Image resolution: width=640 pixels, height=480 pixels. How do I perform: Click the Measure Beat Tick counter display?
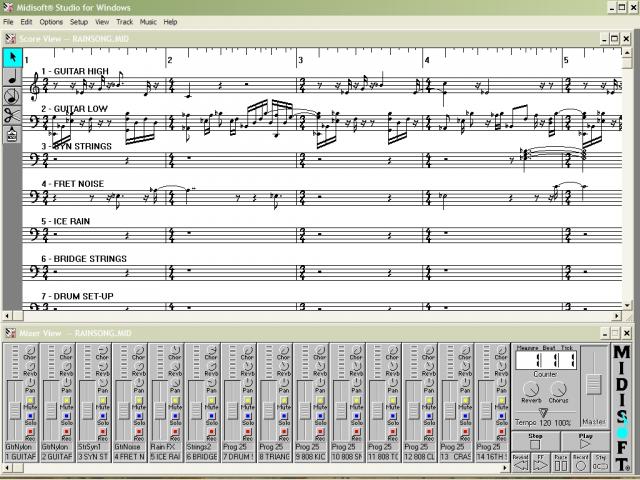pyautogui.click(x=544, y=361)
